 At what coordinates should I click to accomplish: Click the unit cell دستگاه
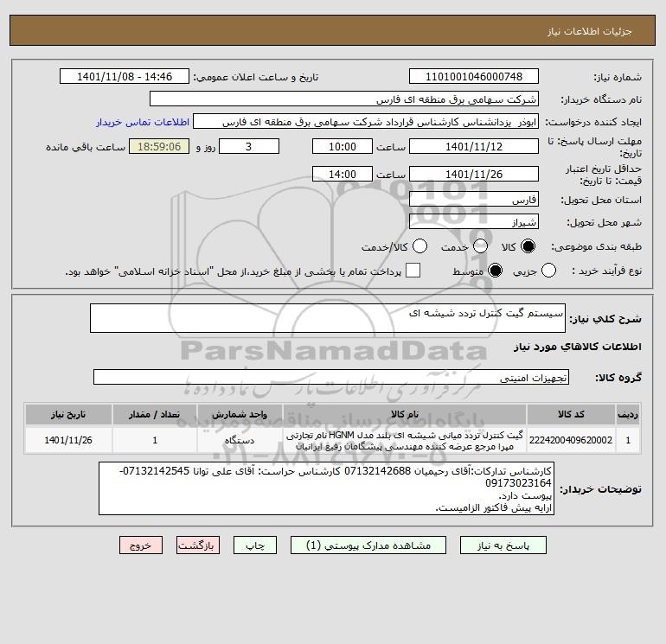pyautogui.click(x=240, y=440)
